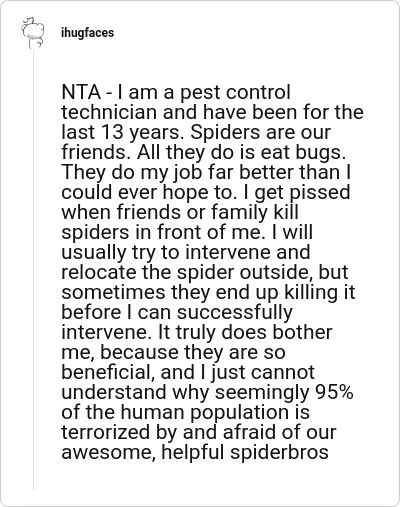Click the word NTA in the comment
This screenshot has width=400, height=507.
[x=81, y=92]
